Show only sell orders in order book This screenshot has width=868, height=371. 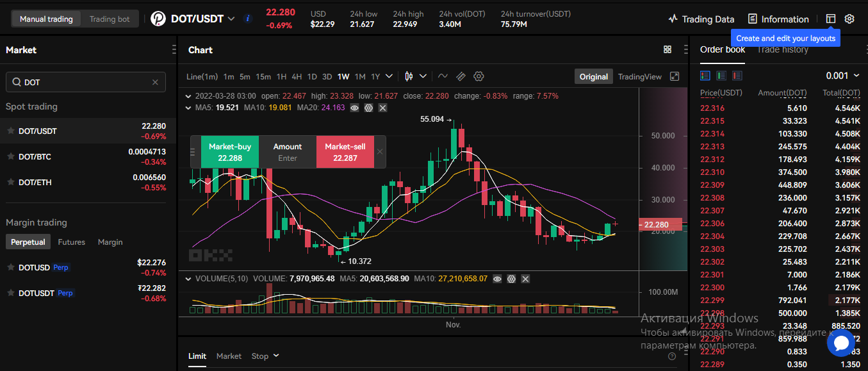[x=737, y=76]
